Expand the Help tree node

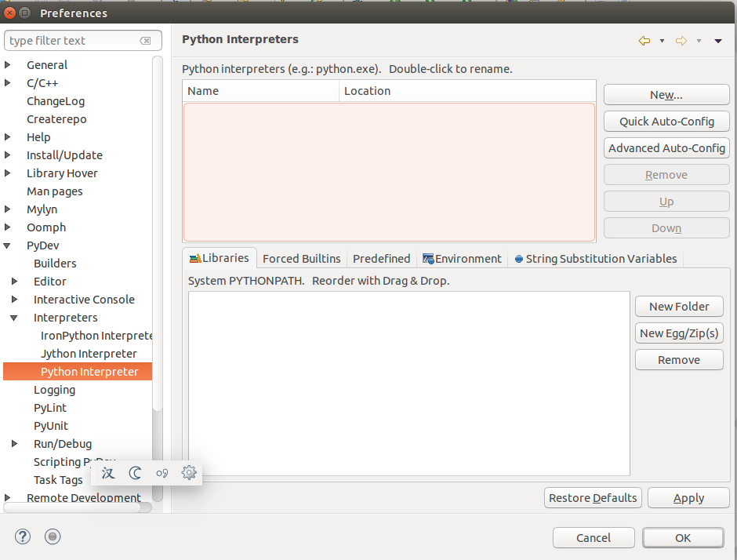[x=7, y=136]
